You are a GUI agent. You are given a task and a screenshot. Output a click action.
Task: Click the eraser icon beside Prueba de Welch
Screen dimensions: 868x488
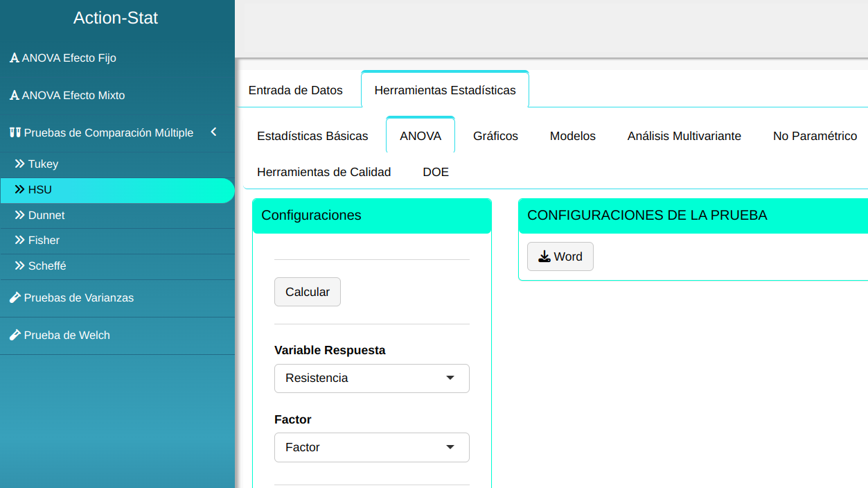tap(15, 335)
